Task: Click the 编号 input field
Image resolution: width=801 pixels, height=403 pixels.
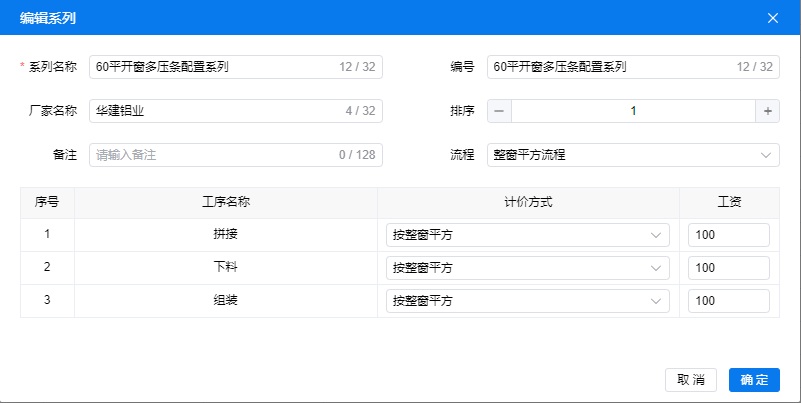Action: click(610, 67)
